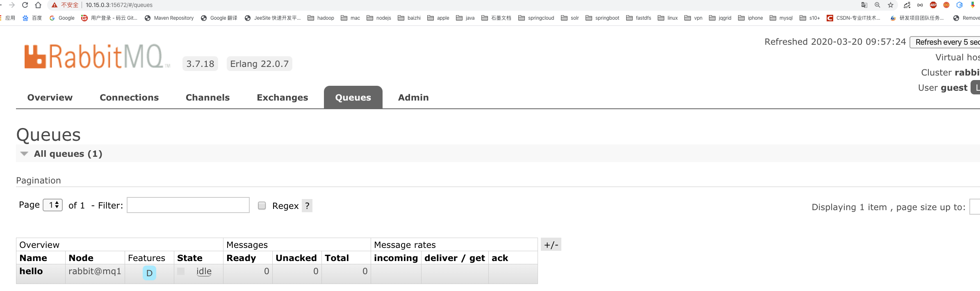Click the idle state indicator square
This screenshot has height=291, width=980.
181,271
